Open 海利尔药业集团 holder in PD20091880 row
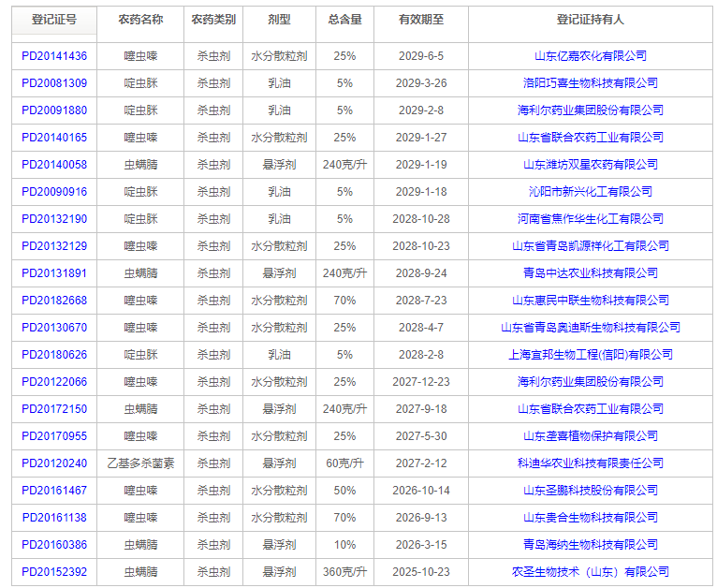Screen dimensions: 717x588 coord(591,110)
